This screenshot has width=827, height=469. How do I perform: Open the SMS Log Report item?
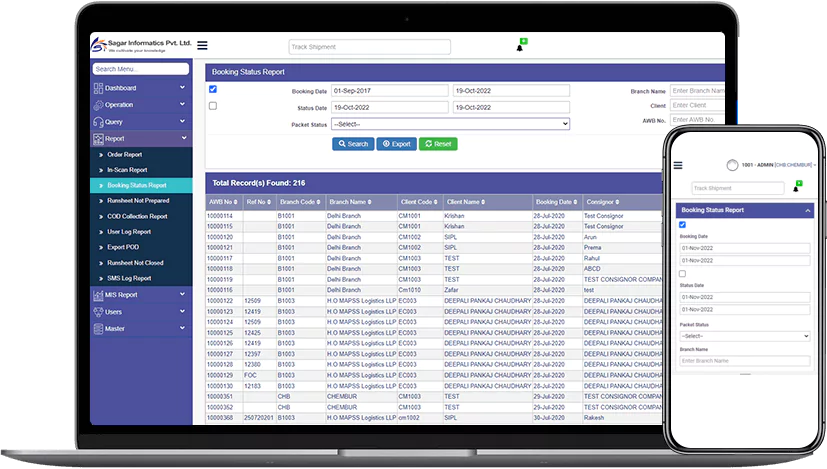pyautogui.click(x=129, y=278)
